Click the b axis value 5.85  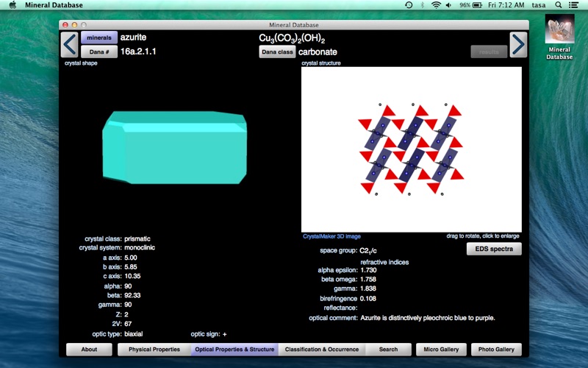click(131, 267)
